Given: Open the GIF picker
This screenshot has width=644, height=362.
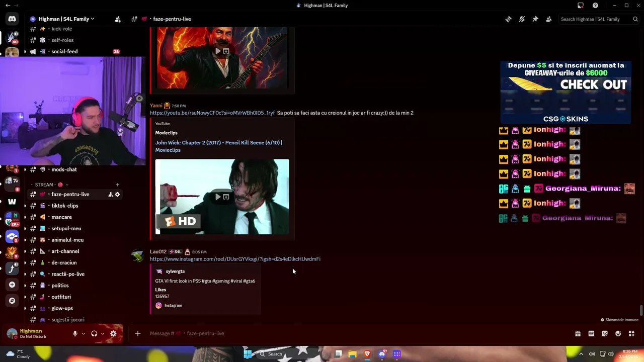Looking at the screenshot, I should tap(591, 333).
